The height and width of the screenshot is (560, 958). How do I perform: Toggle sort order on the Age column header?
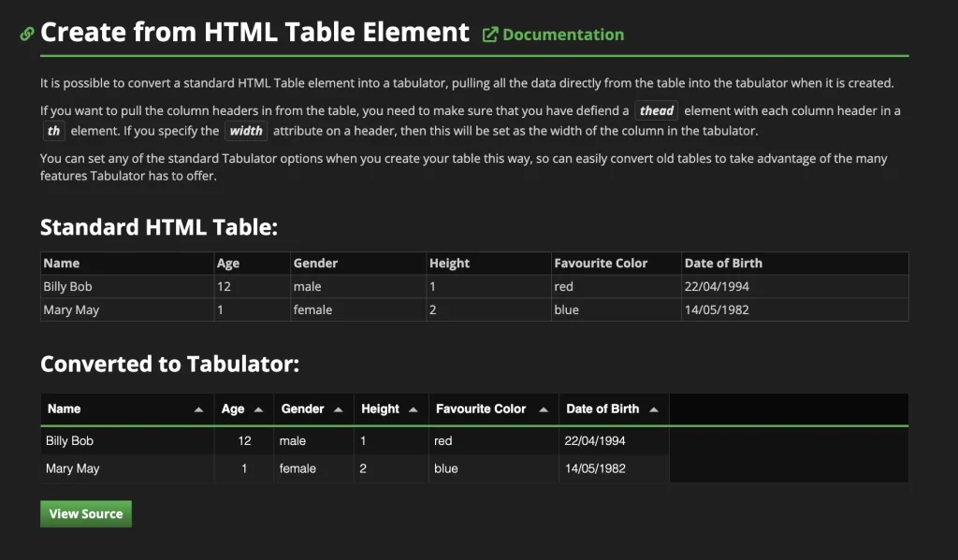[x=232, y=409]
